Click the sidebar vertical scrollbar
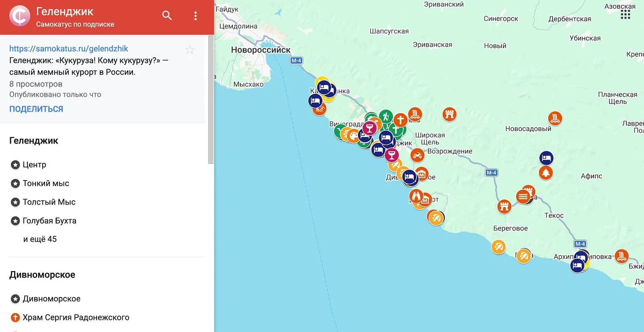The width and height of the screenshot is (644, 332). pos(211,100)
